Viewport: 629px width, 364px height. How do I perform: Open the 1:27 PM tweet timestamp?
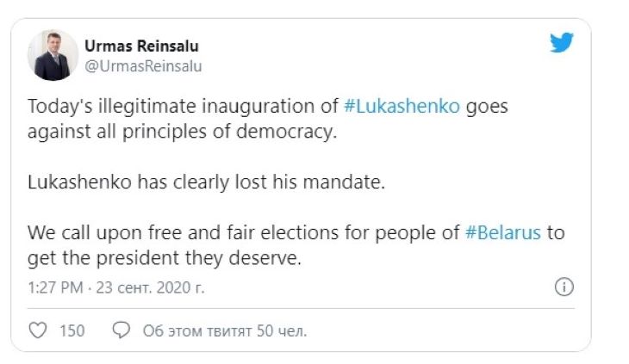[52, 287]
